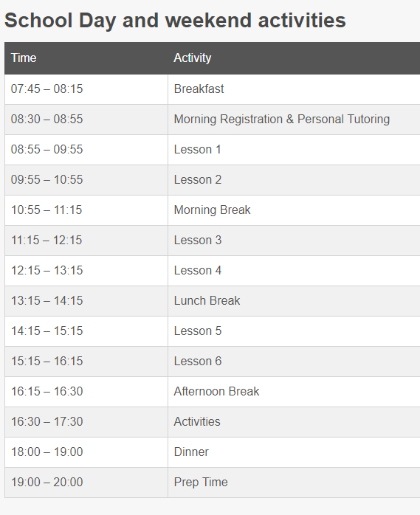Screen dimensions: 420x515
Task: Select the Dinner cell
Action: pyautogui.click(x=294, y=452)
